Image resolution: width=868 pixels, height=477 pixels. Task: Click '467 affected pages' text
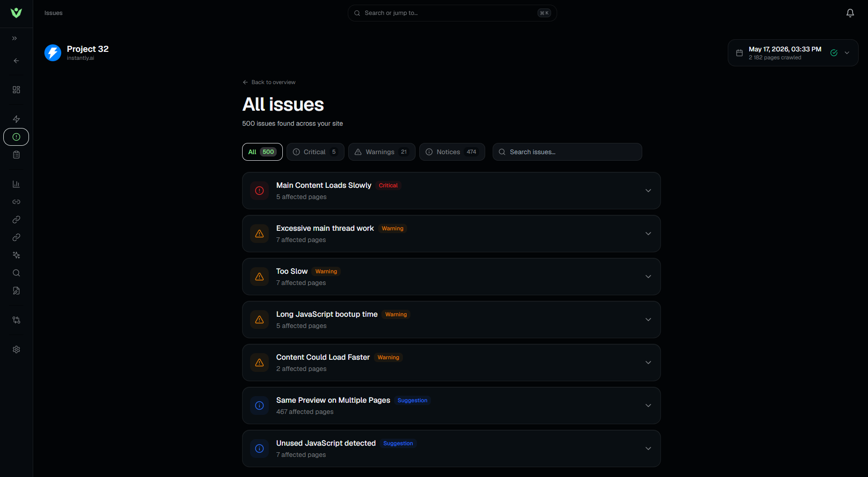[305, 412]
